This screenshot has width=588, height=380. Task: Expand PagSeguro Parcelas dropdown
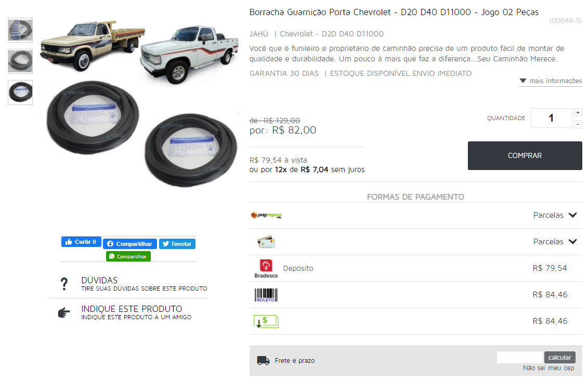click(x=555, y=215)
